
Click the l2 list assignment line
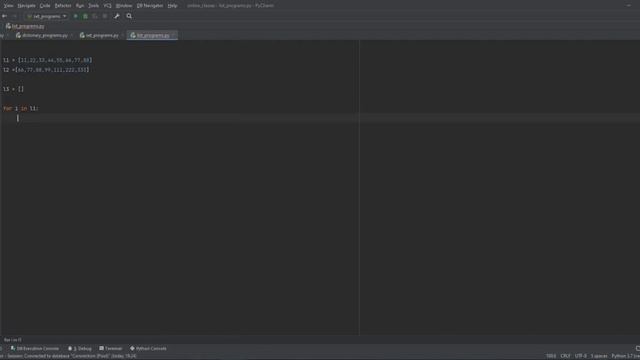pos(46,70)
